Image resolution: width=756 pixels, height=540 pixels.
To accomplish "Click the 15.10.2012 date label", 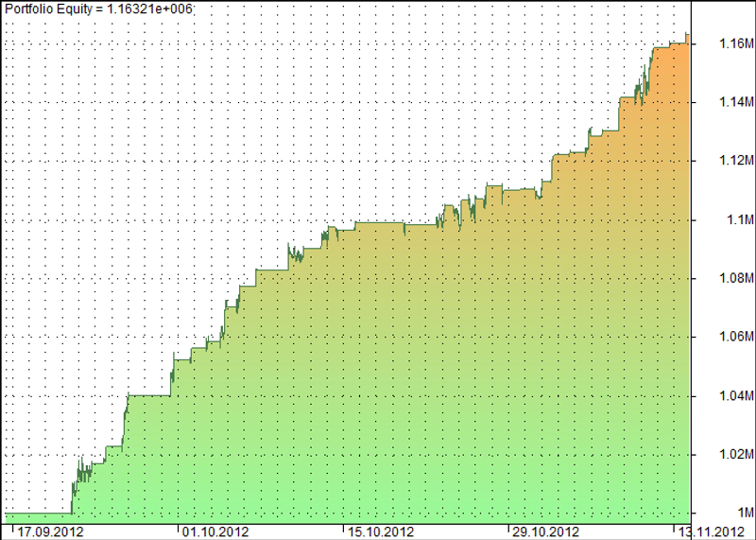I will 381,532.
